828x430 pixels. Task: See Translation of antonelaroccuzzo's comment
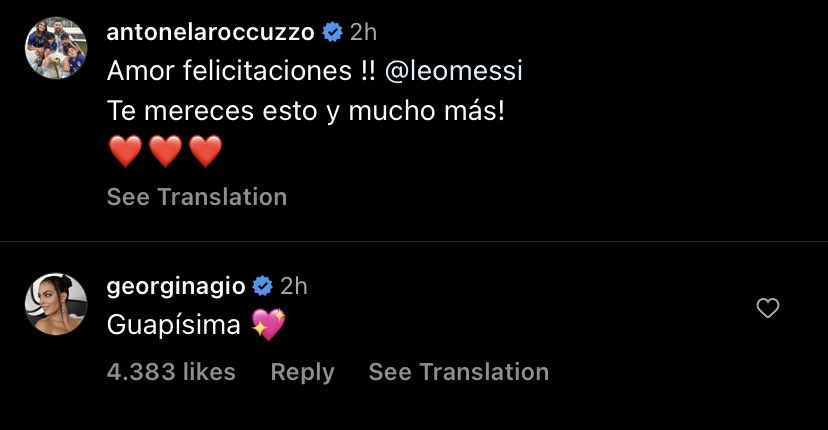click(x=197, y=197)
